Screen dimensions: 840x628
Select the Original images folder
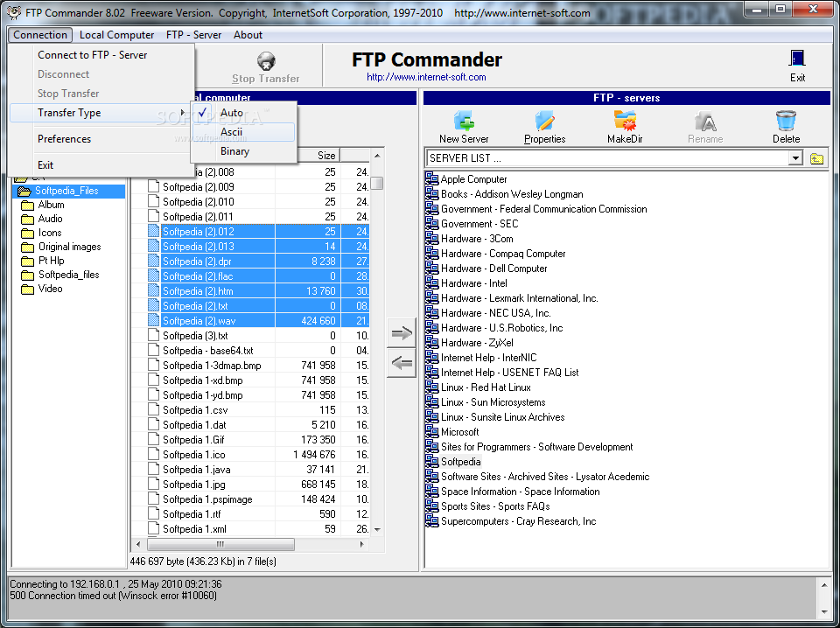point(70,247)
